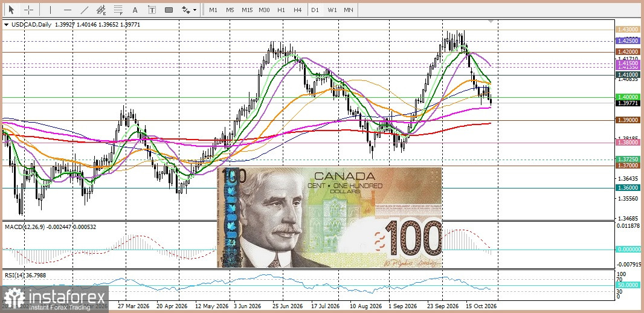
Task: Click the chart shift marker triangle at top
Action: point(491,21)
